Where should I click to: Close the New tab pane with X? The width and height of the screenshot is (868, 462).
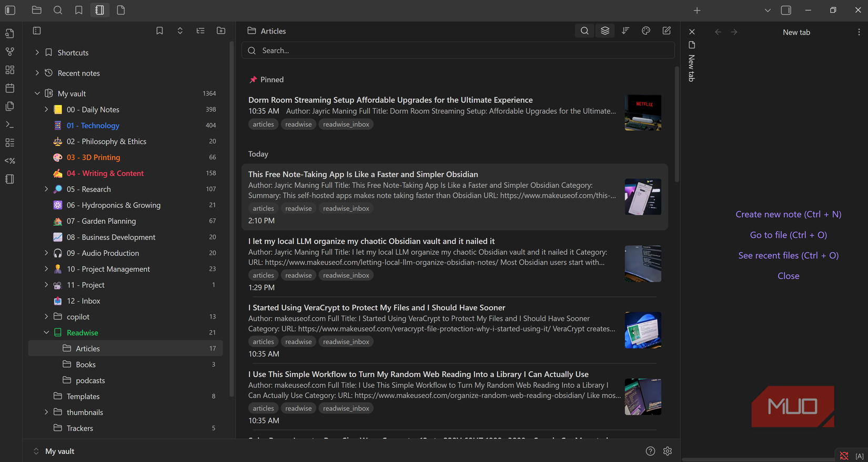click(692, 32)
